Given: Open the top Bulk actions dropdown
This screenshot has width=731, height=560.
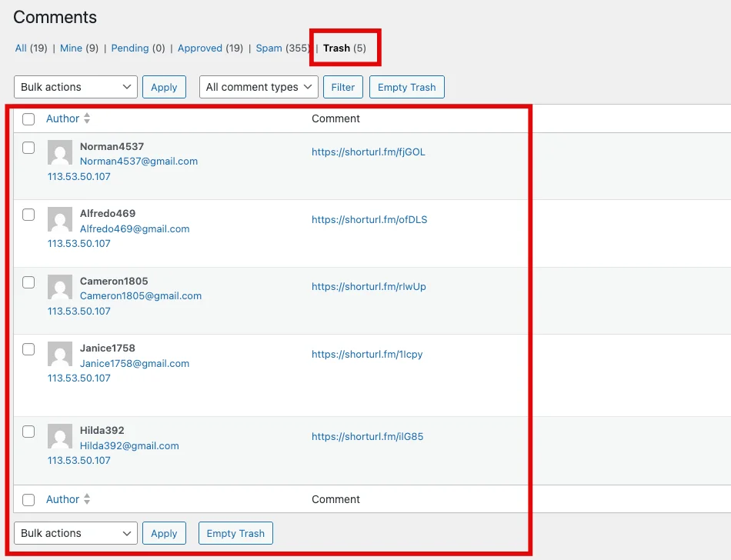Looking at the screenshot, I should pos(75,87).
